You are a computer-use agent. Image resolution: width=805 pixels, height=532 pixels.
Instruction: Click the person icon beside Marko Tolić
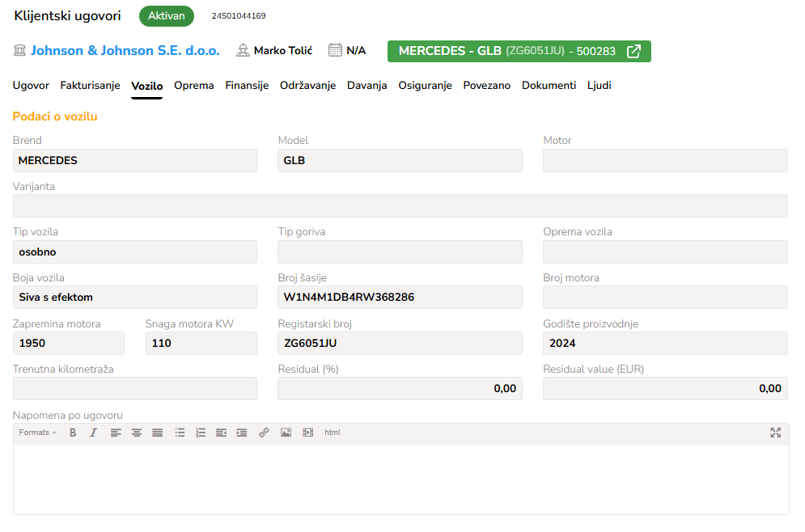tap(243, 50)
